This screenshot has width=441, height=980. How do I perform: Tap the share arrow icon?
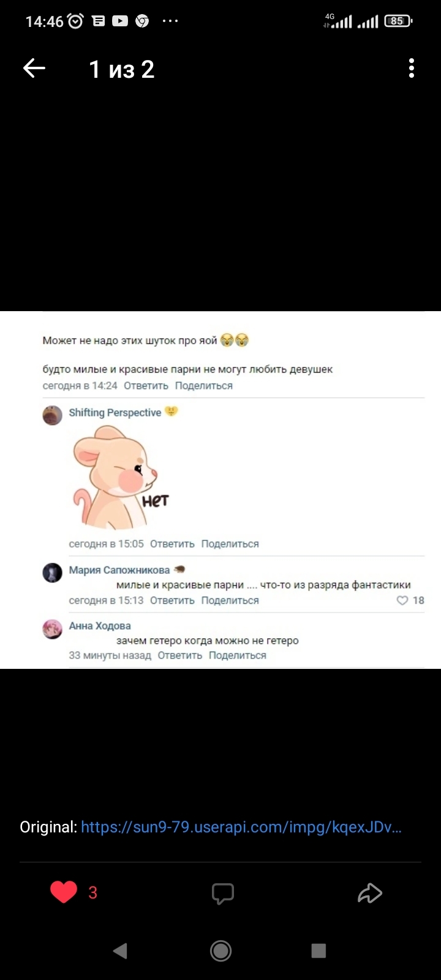(370, 893)
